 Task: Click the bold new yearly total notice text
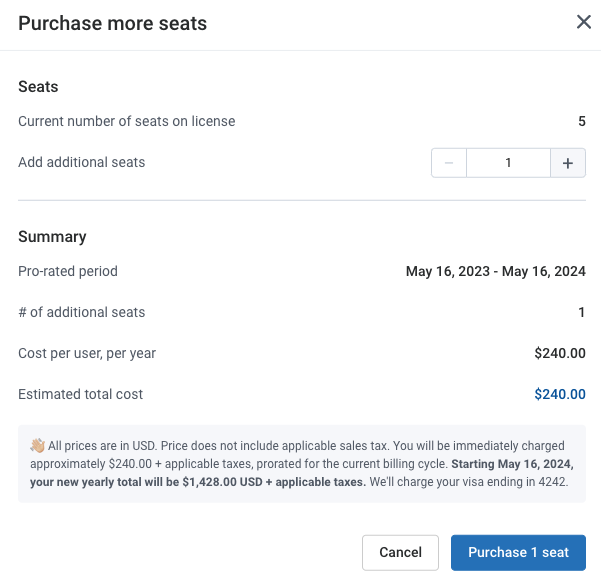pos(302,473)
